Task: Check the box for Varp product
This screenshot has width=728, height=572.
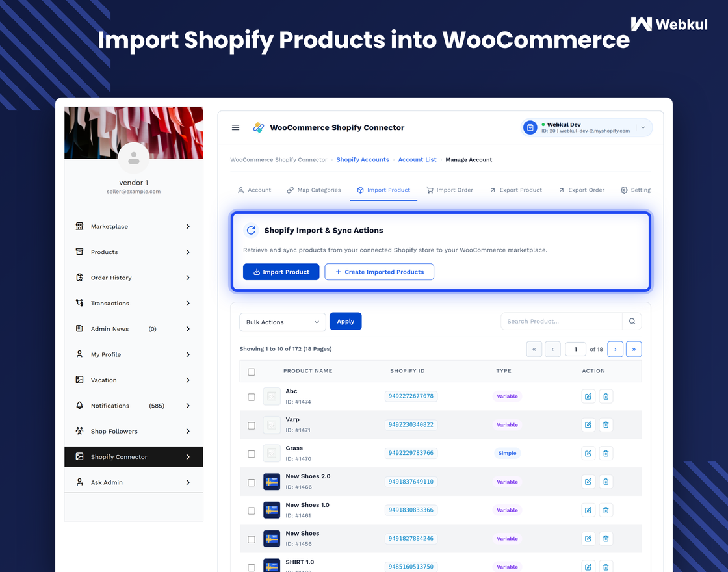Action: (x=252, y=426)
